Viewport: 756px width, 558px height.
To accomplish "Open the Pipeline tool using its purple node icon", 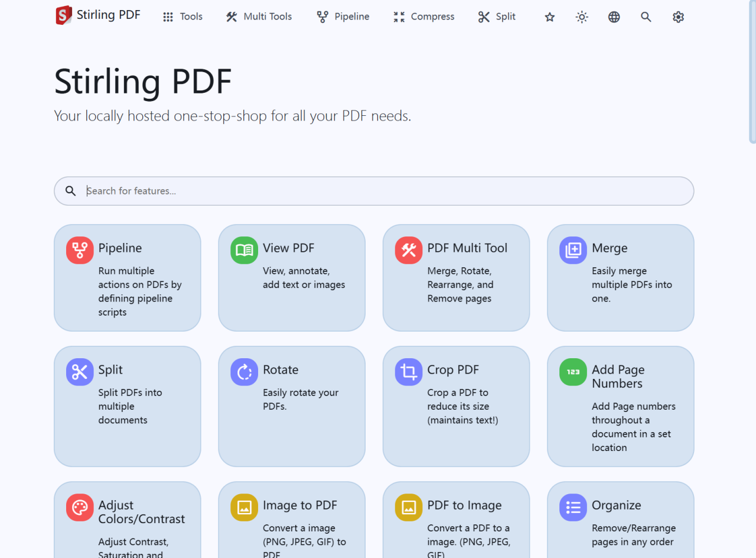I will point(79,250).
